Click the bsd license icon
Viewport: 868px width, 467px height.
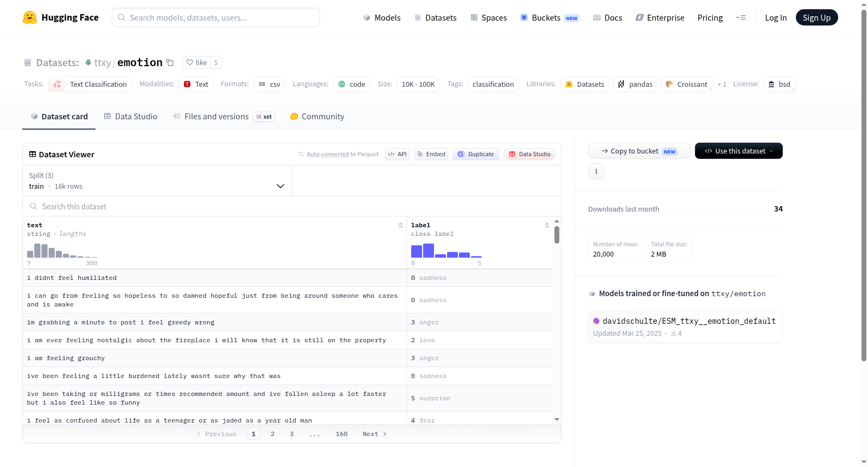[771, 84]
